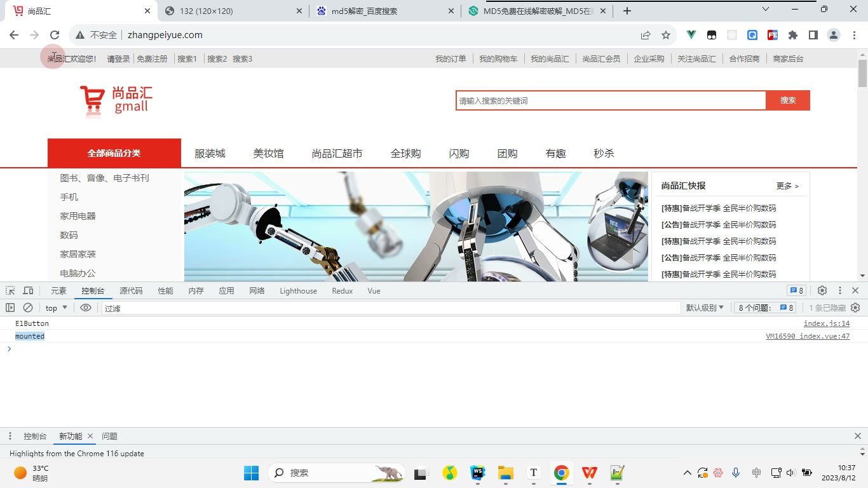Toggle the browser side panel
The width and height of the screenshot is (868, 488).
click(x=813, y=35)
